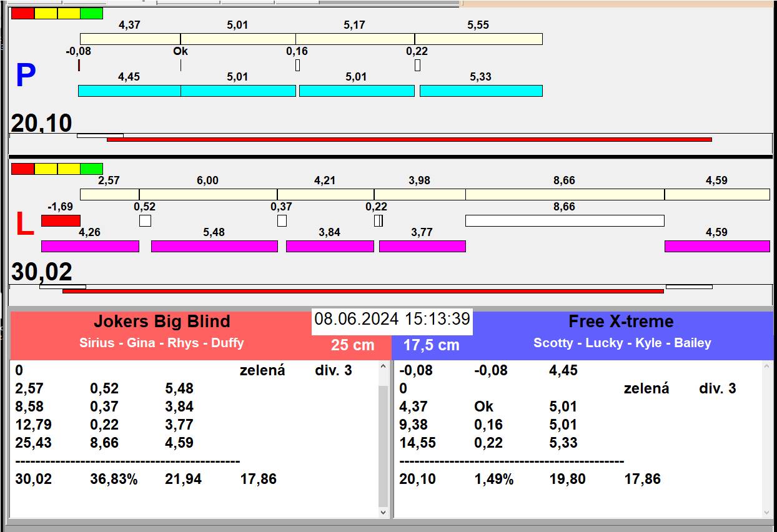Screen dimensions: 777x532
Task: Select the magenta bar labeled 3,77
Action: [422, 246]
